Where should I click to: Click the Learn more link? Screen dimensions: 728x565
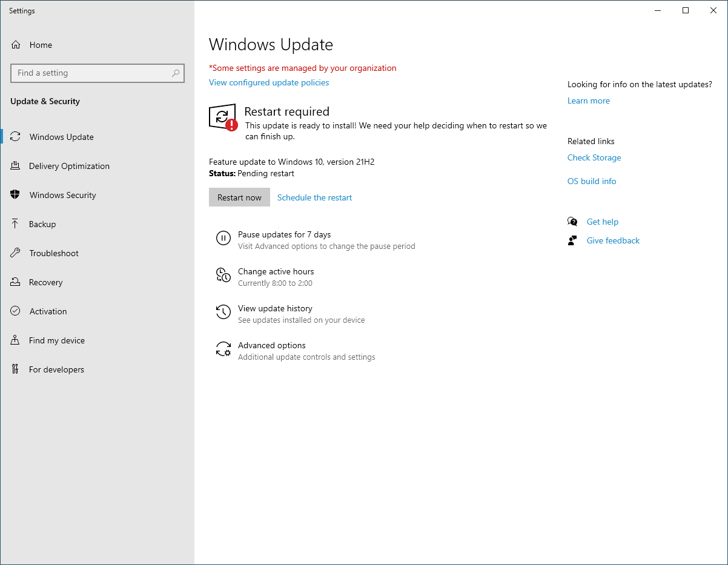589,101
